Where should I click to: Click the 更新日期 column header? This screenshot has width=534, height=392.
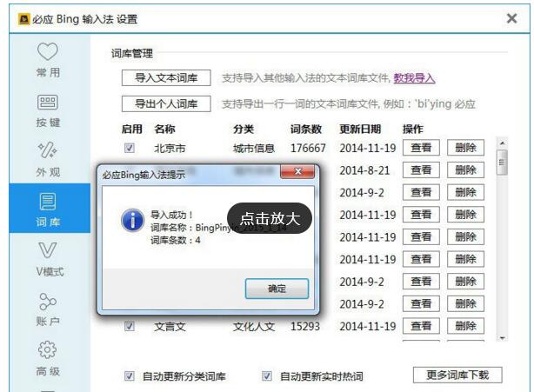point(360,129)
